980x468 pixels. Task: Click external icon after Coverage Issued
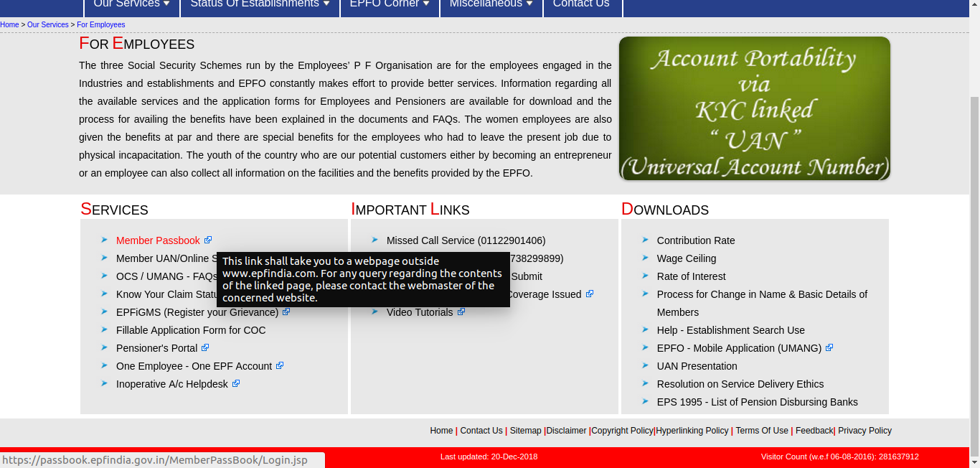pyautogui.click(x=590, y=294)
